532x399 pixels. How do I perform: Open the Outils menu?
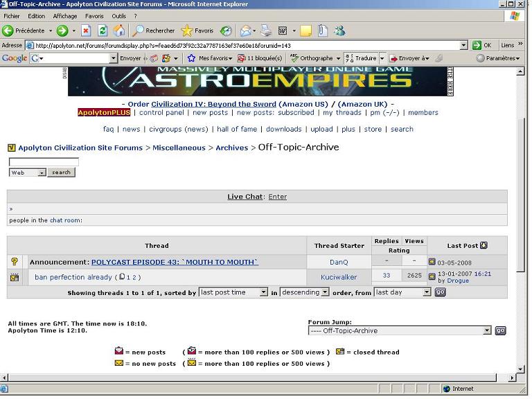[119, 16]
